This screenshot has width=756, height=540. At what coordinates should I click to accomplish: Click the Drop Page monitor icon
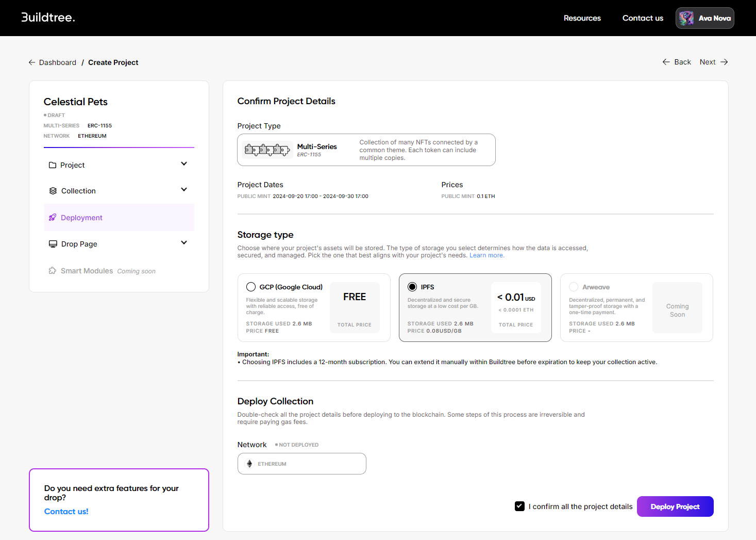[53, 244]
